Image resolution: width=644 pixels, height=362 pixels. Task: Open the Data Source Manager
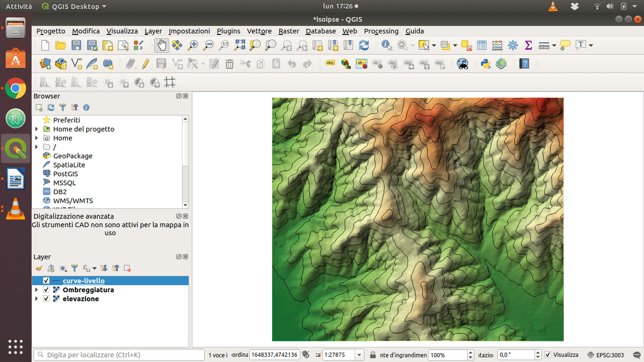[x=45, y=64]
